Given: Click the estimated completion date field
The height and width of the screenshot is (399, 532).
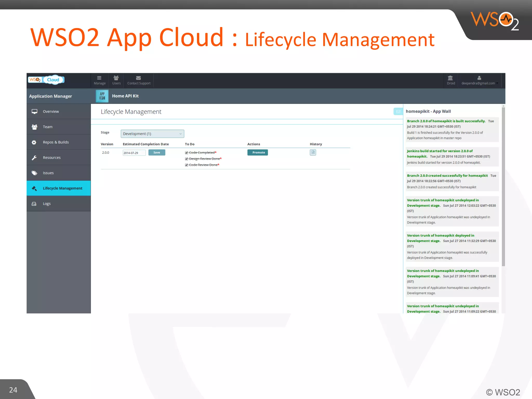Looking at the screenshot, I should point(134,153).
